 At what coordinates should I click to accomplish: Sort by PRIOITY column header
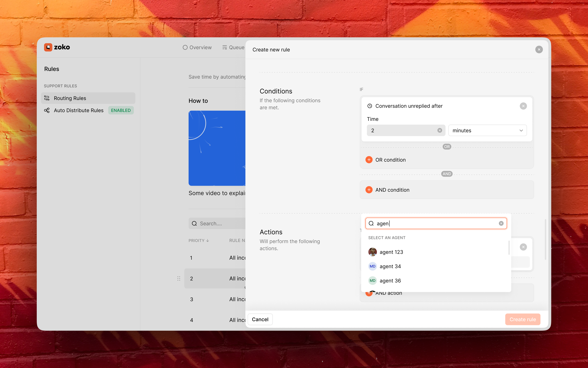(198, 240)
